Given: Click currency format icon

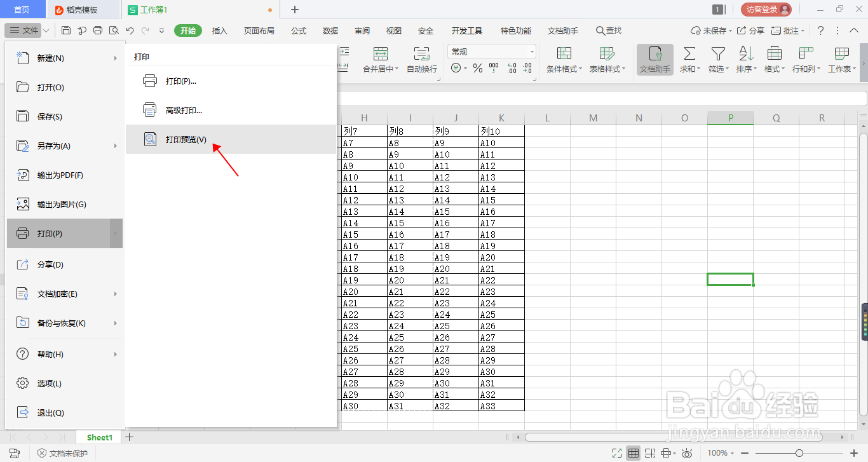Looking at the screenshot, I should pyautogui.click(x=456, y=68).
